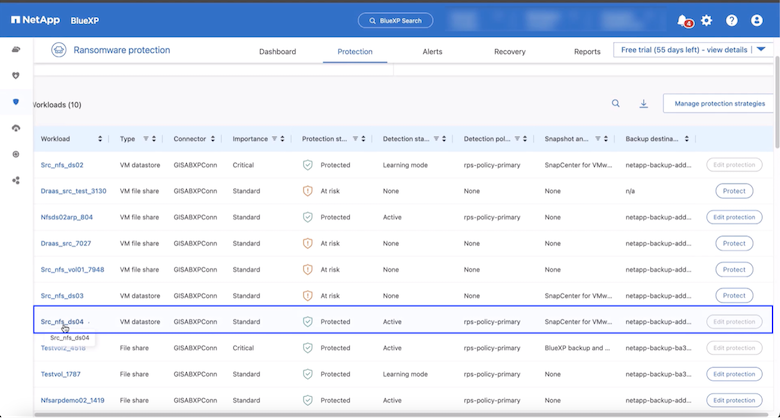Open the Src_nfs_ds02 workload link
This screenshot has height=420, width=780.
tap(62, 165)
